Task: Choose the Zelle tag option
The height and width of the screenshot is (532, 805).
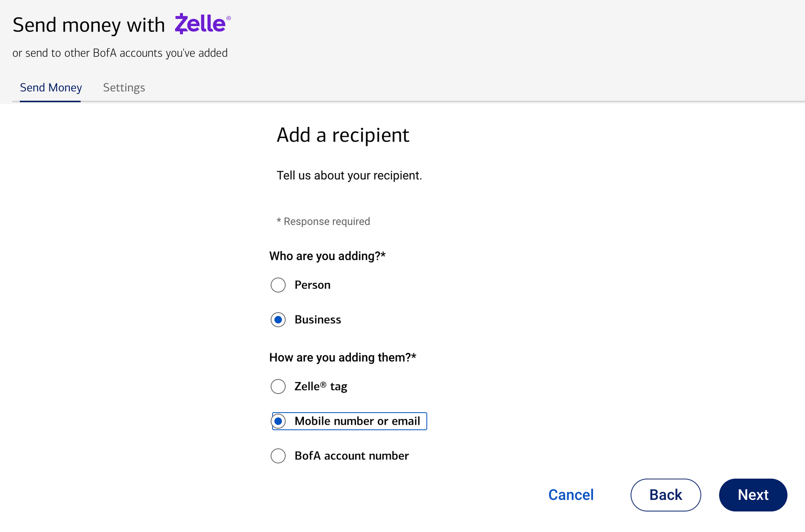Action: point(278,386)
